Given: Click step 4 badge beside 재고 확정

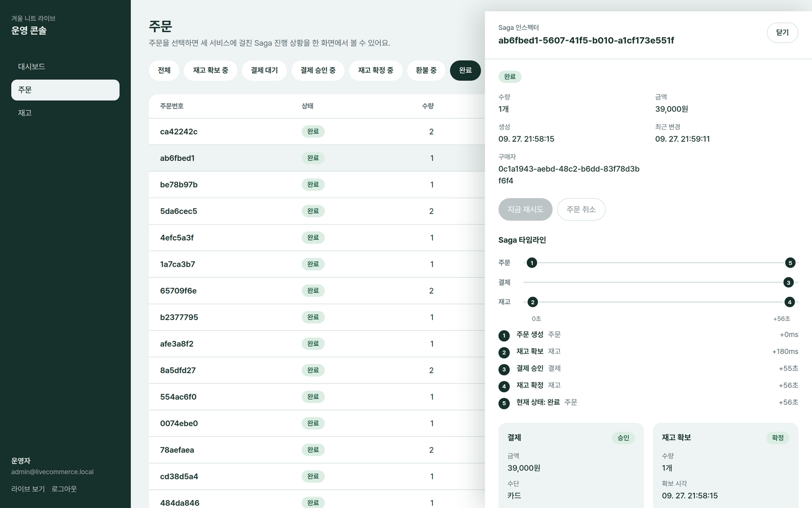Looking at the screenshot, I should pyautogui.click(x=504, y=386).
